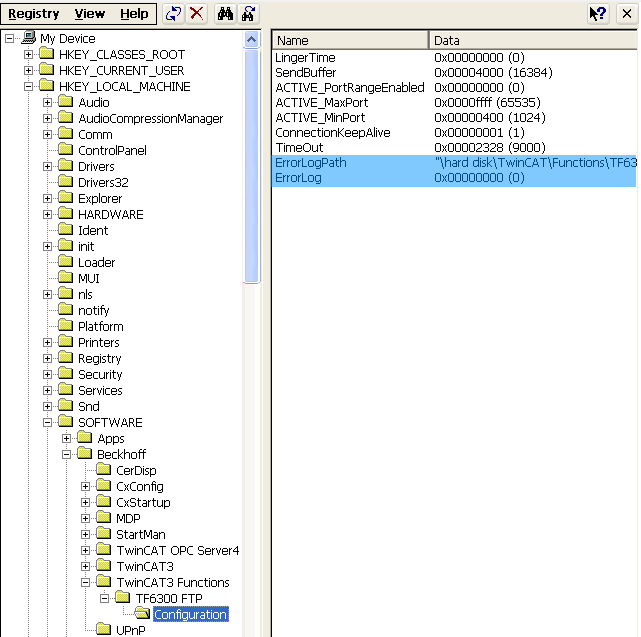The width and height of the screenshot is (641, 637).
Task: Click the Name column header
Action: 350,40
